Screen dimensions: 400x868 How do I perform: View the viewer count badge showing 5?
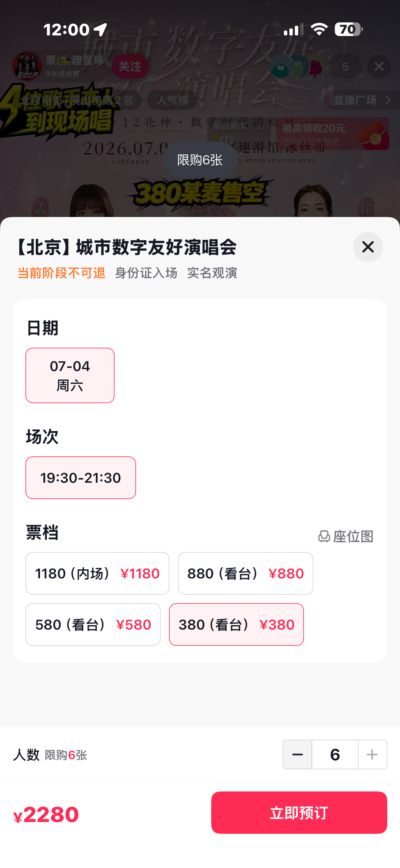pyautogui.click(x=345, y=66)
